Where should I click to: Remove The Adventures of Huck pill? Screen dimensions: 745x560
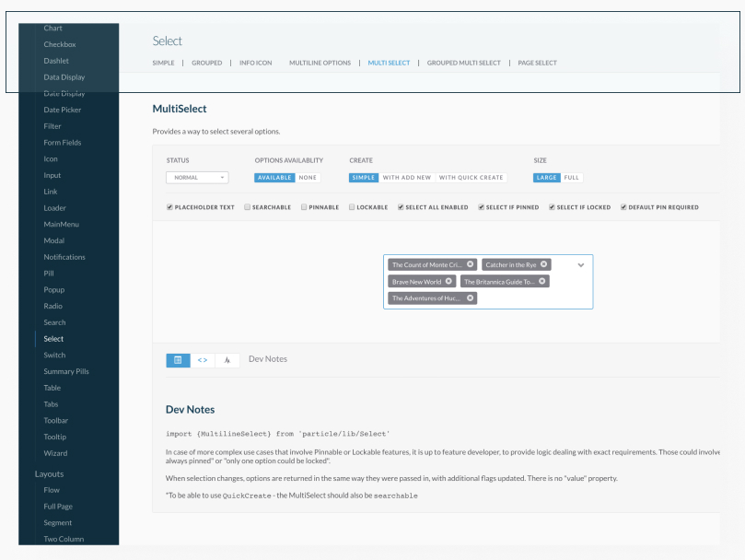tap(471, 297)
